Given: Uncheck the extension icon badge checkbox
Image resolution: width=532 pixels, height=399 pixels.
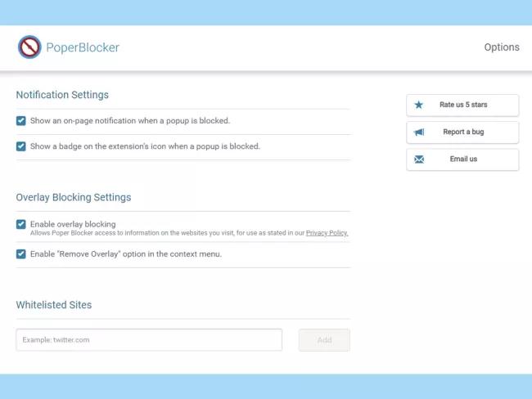Looking at the screenshot, I should pyautogui.click(x=21, y=147).
